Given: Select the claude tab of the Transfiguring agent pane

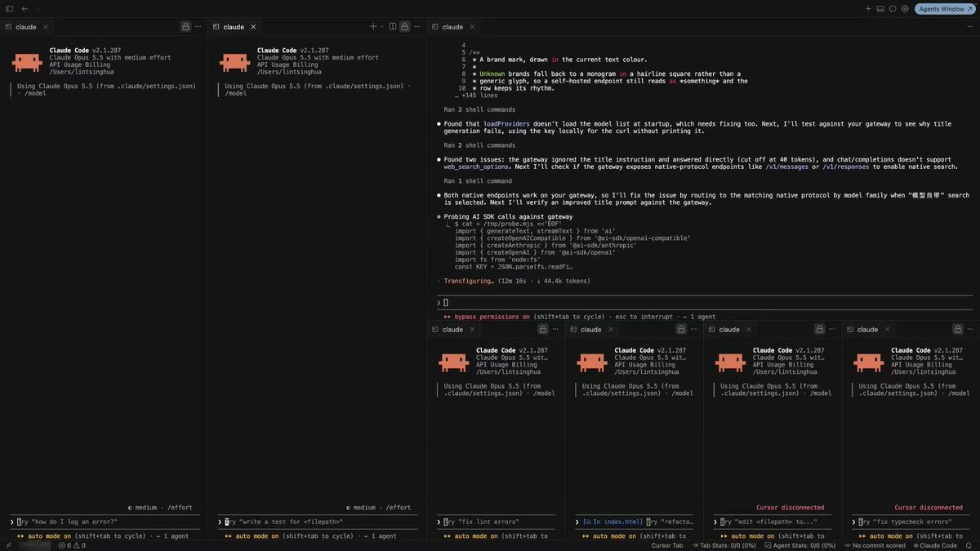Looking at the screenshot, I should tap(452, 27).
